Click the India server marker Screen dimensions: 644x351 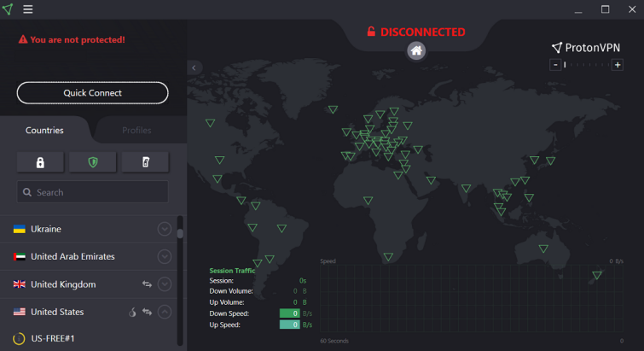point(466,188)
